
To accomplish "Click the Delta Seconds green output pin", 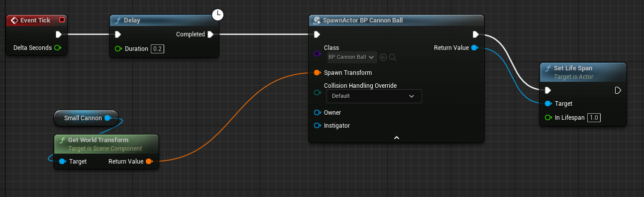I will point(58,48).
